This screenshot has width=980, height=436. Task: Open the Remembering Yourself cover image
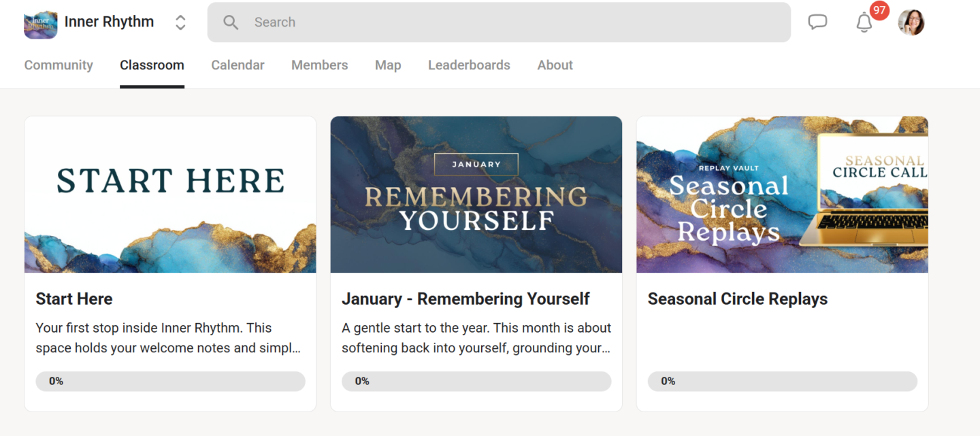pos(476,195)
